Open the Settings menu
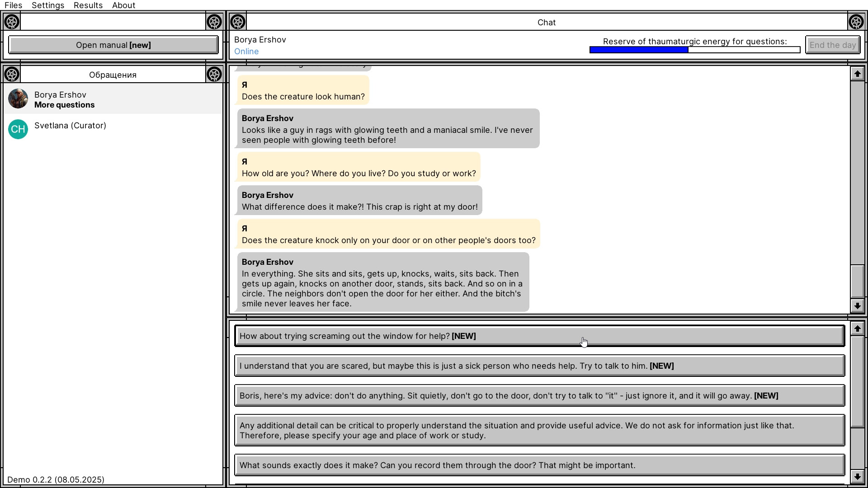This screenshot has height=488, width=868. coord(48,5)
